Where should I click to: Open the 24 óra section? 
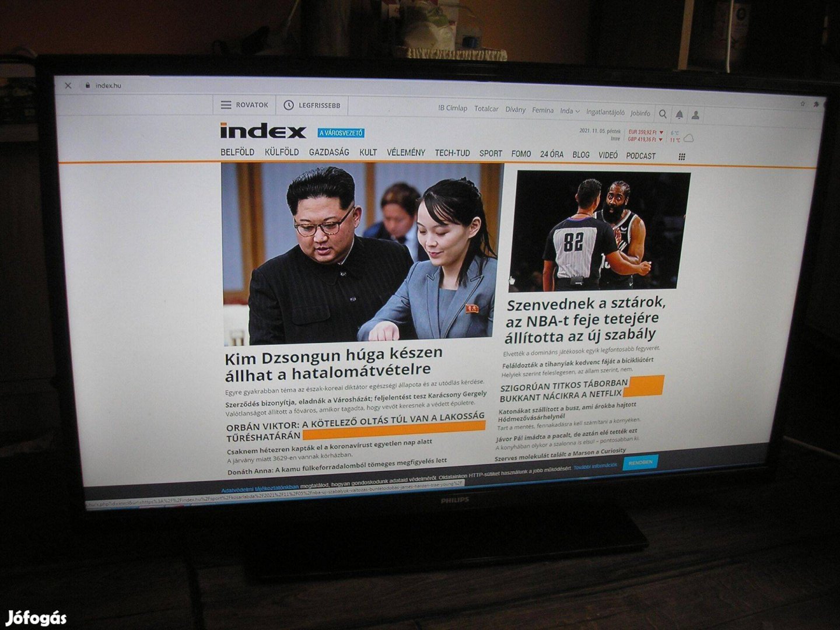point(552,154)
